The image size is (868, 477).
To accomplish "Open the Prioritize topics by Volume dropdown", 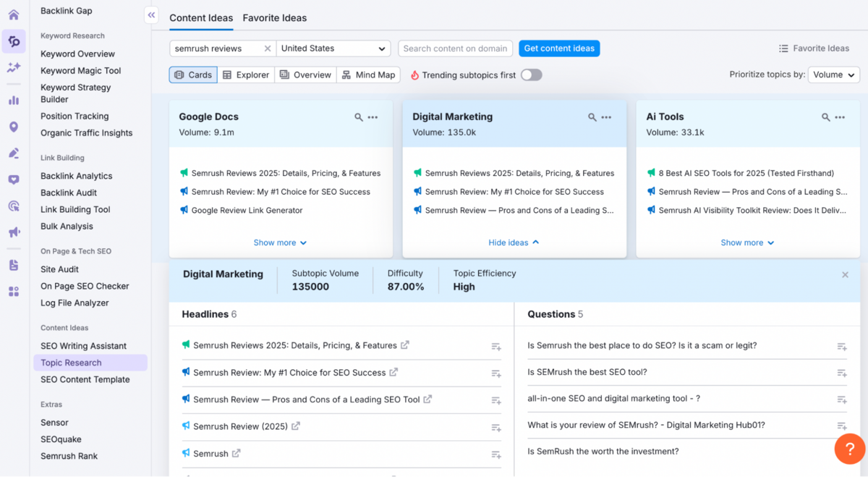I will click(x=834, y=75).
